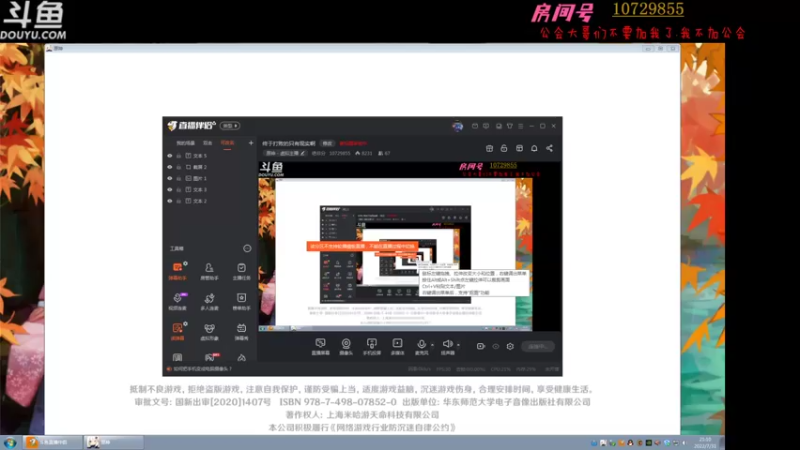The image size is (800, 450).
Task: Collapse the 工具箱 toolbox panel
Action: point(247,248)
